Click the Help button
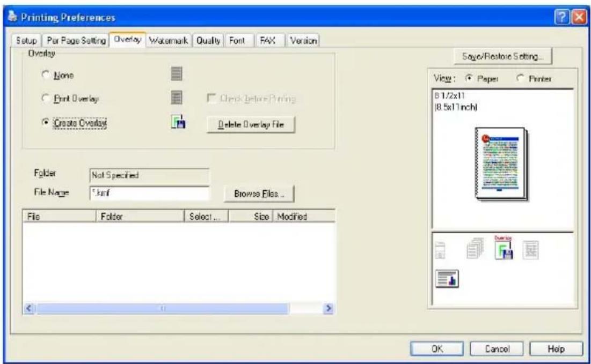 [x=556, y=349]
